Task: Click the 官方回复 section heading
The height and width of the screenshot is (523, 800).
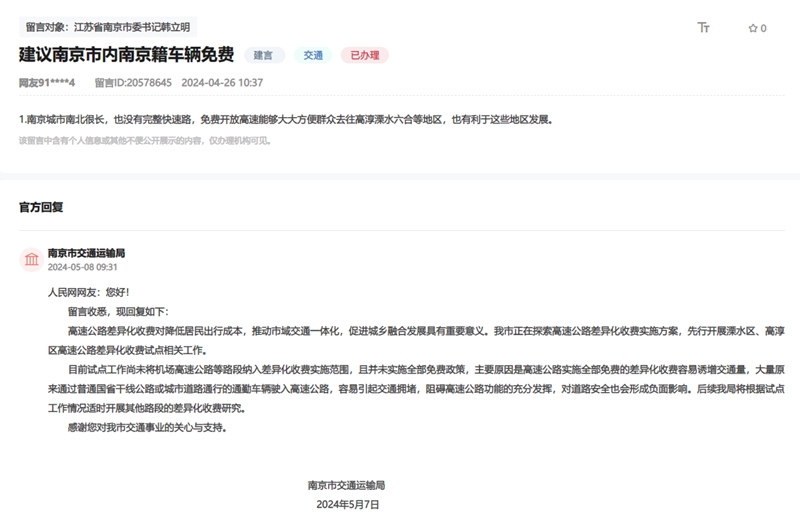Action: (41, 207)
